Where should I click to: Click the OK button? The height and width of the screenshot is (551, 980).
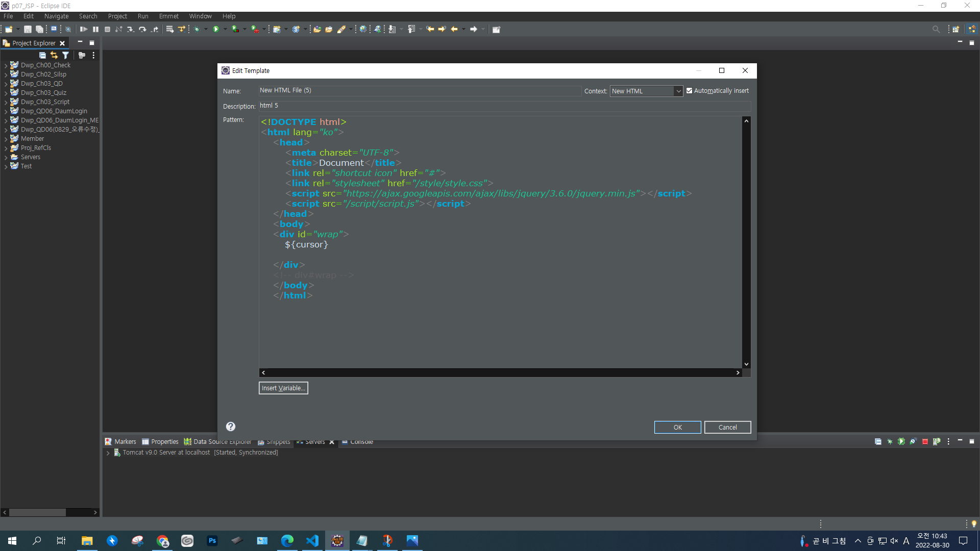pyautogui.click(x=677, y=428)
